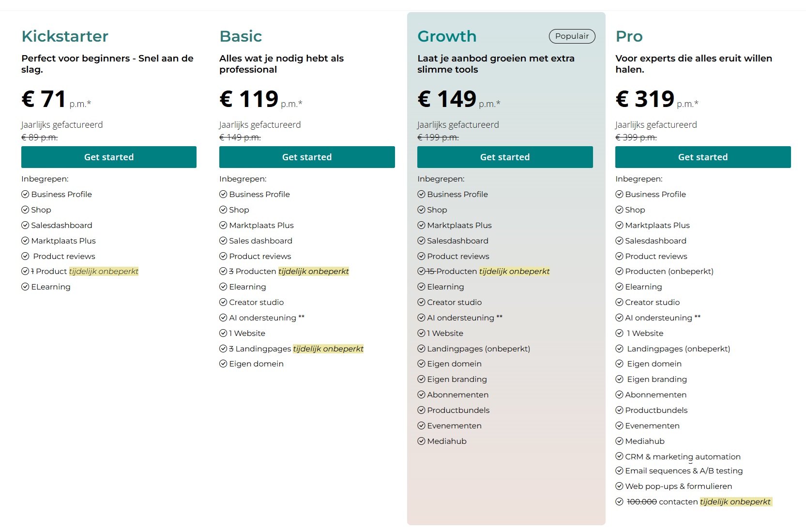Click check icon beside Kickstarter ELearning
Image resolution: width=806 pixels, height=532 pixels.
[x=25, y=287]
